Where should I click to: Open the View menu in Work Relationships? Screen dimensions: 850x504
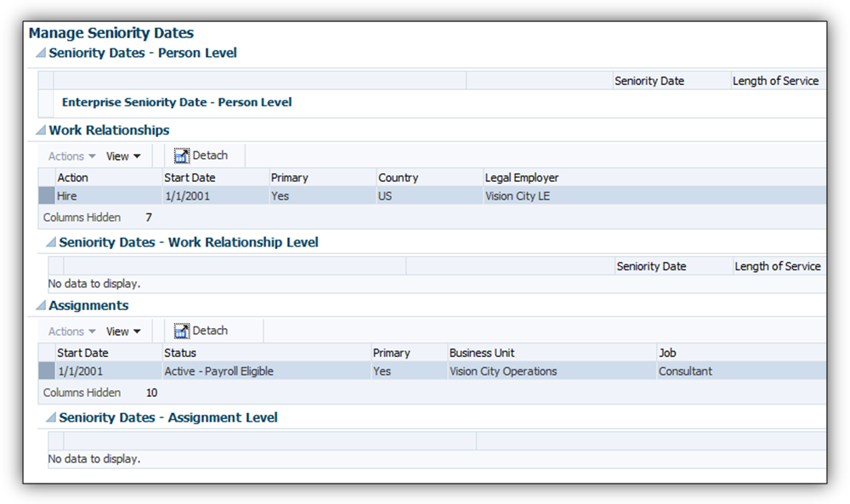tap(123, 156)
